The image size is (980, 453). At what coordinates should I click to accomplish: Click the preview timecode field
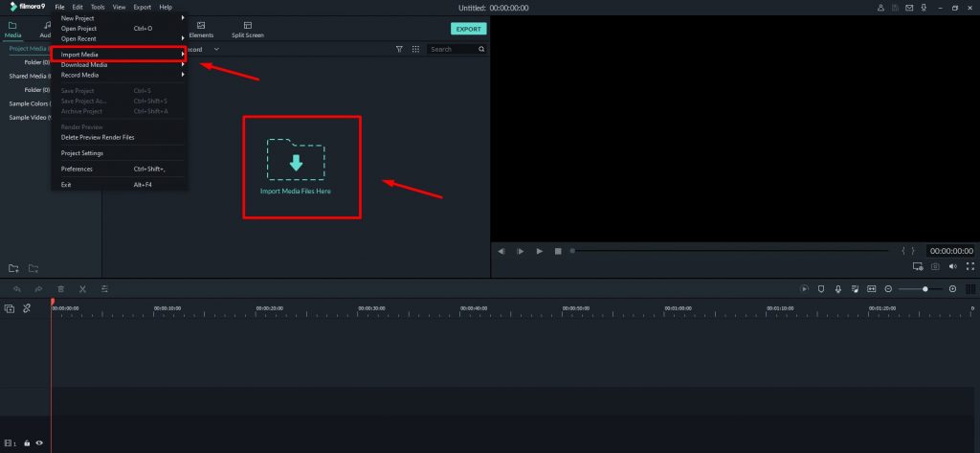coord(951,251)
